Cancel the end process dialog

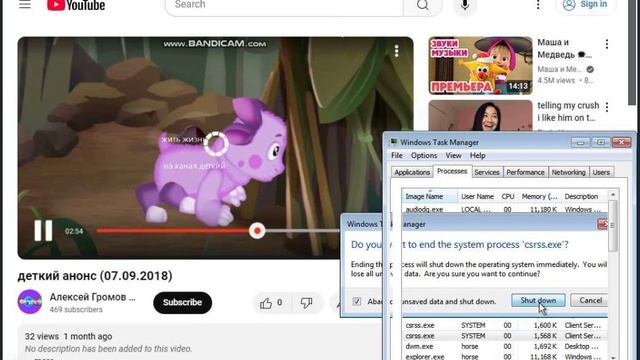[590, 300]
